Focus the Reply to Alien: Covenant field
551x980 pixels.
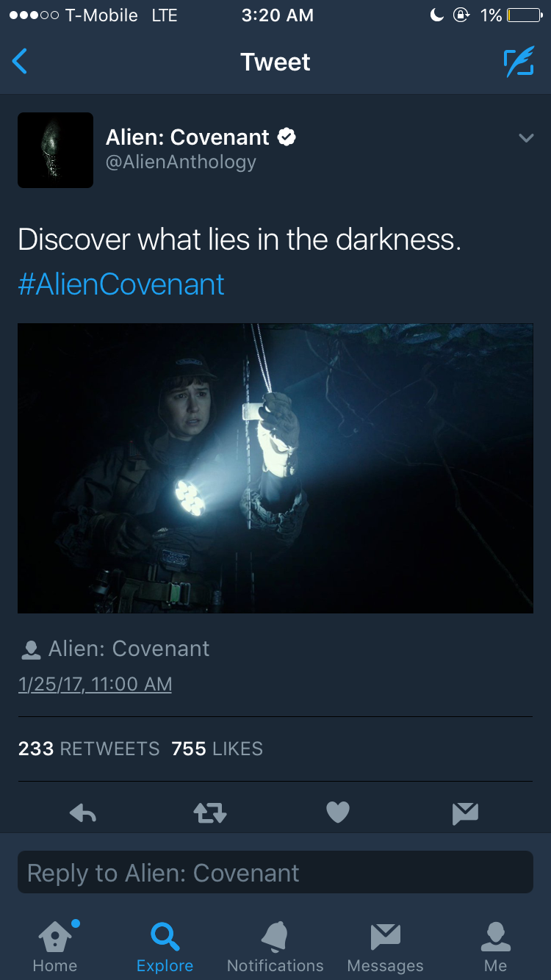(x=275, y=872)
